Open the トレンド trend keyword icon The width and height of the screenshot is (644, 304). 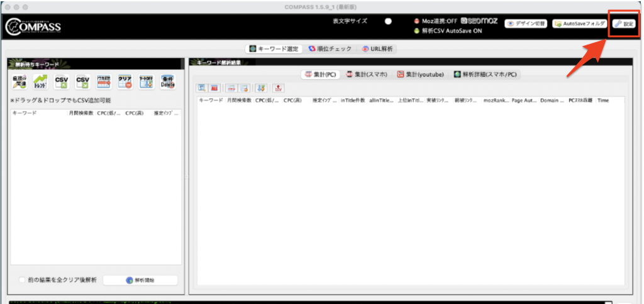tap(40, 82)
